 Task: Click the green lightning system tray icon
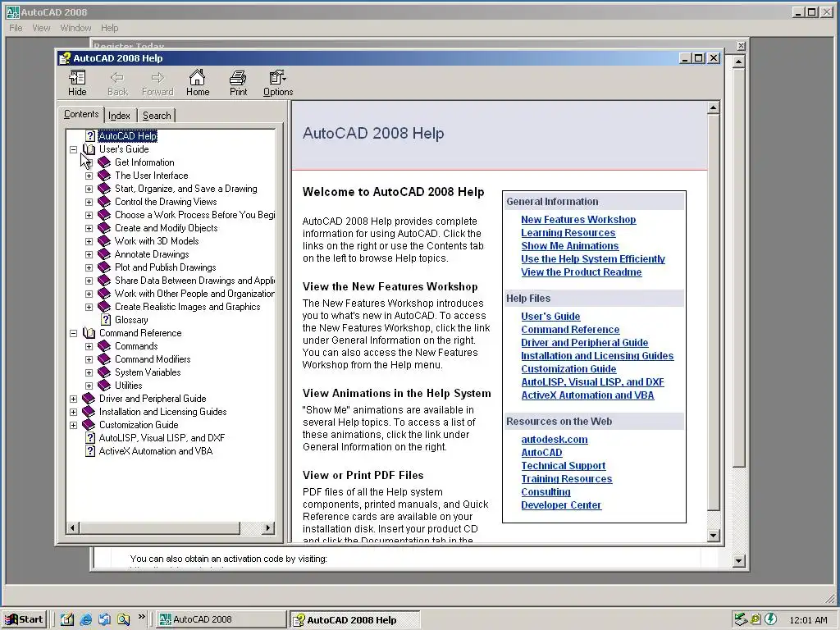(770, 619)
